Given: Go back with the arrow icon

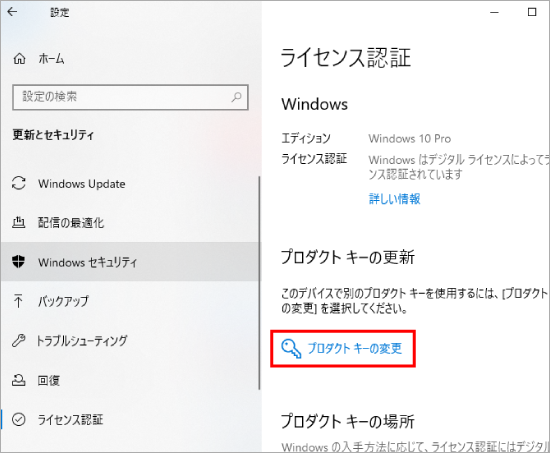Looking at the screenshot, I should [12, 12].
